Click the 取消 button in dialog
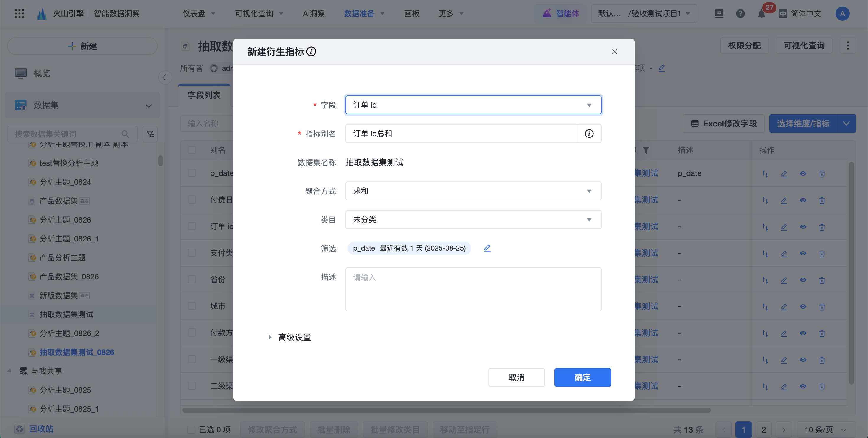The width and height of the screenshot is (868, 438). coord(516,377)
